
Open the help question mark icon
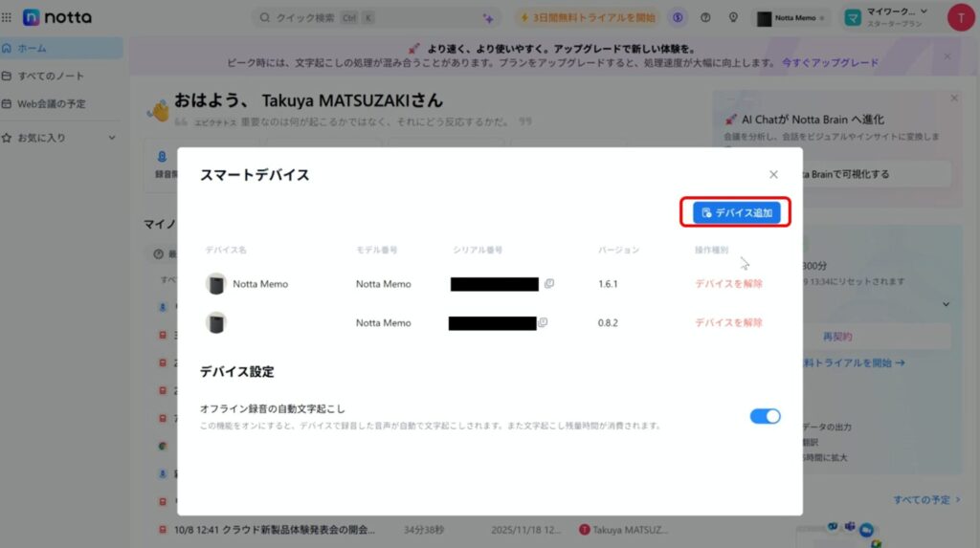coord(705,17)
